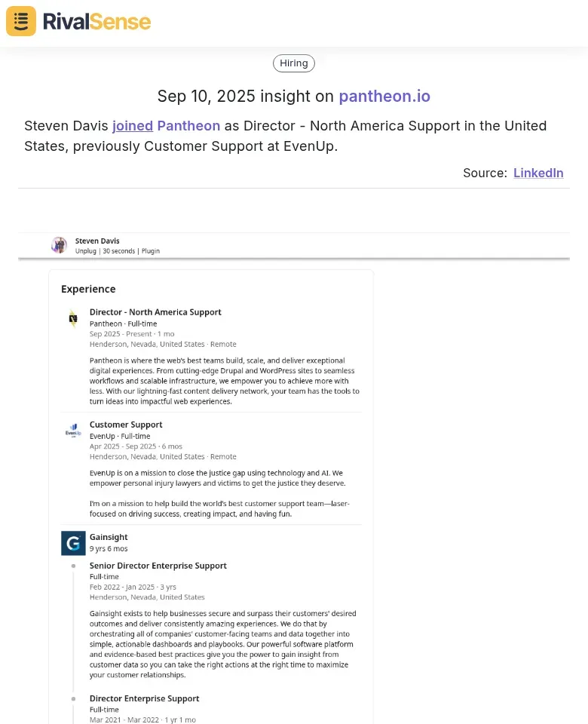Open the pantheon.io link in heading
Image resolution: width=588 pixels, height=724 pixels.
coord(384,96)
